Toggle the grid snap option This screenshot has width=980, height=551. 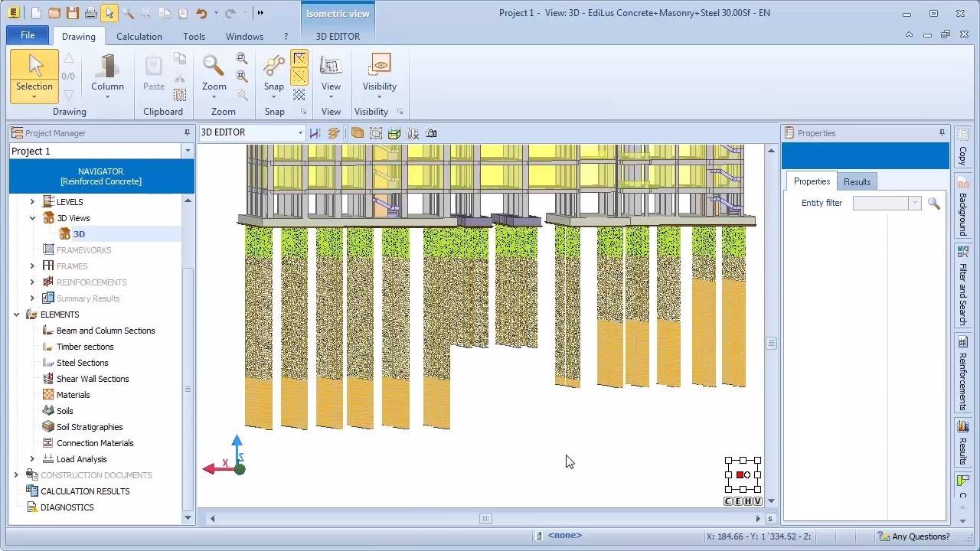point(299,95)
